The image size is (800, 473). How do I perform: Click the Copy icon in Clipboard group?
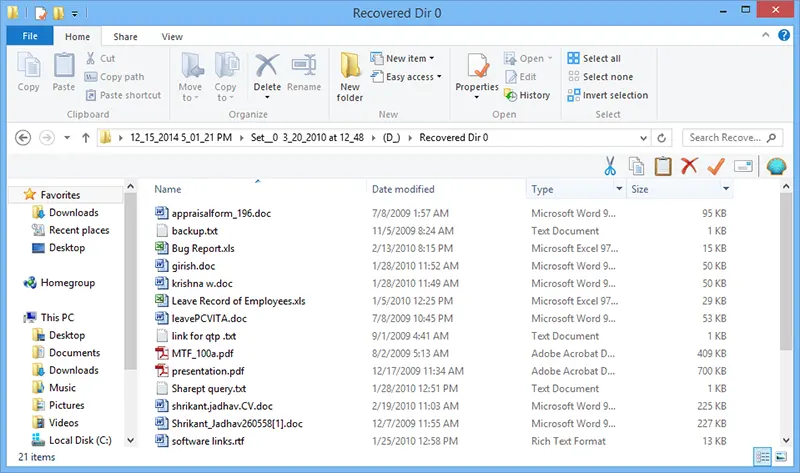(x=29, y=65)
